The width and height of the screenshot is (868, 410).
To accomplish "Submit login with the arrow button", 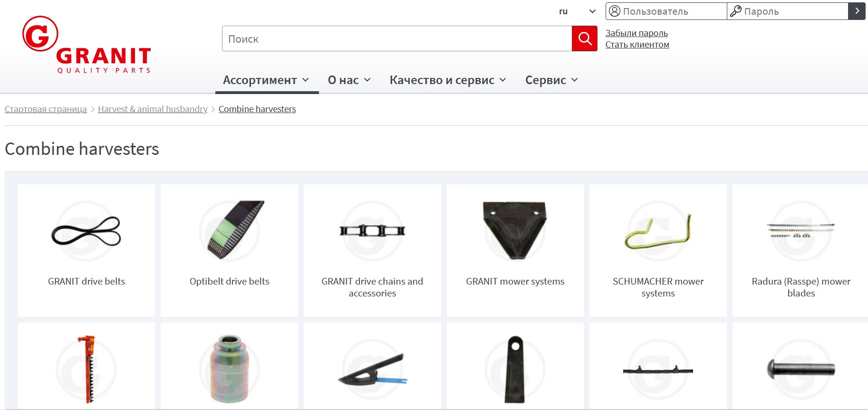I will [857, 11].
